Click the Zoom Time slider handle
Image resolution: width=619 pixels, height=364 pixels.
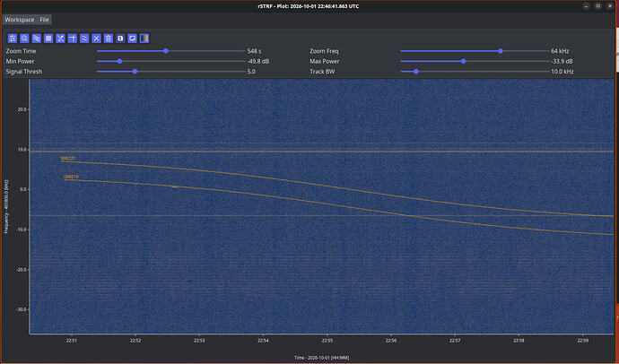(x=166, y=51)
